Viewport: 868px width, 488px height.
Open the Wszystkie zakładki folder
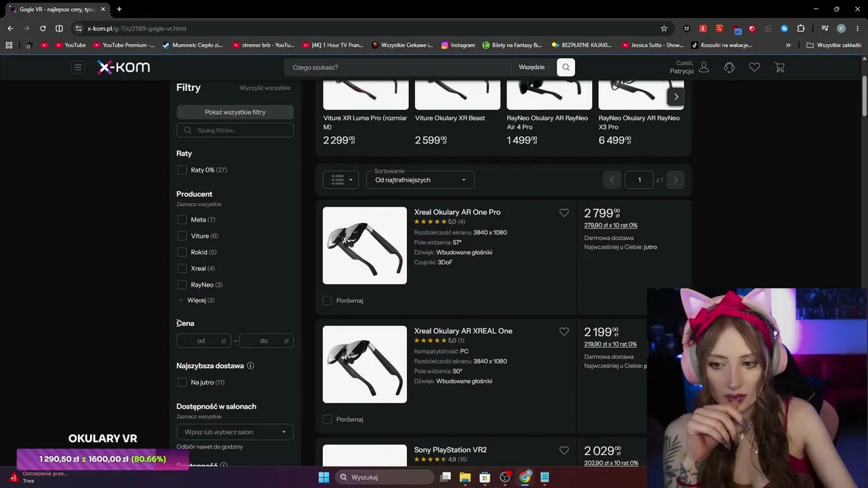[834, 45]
